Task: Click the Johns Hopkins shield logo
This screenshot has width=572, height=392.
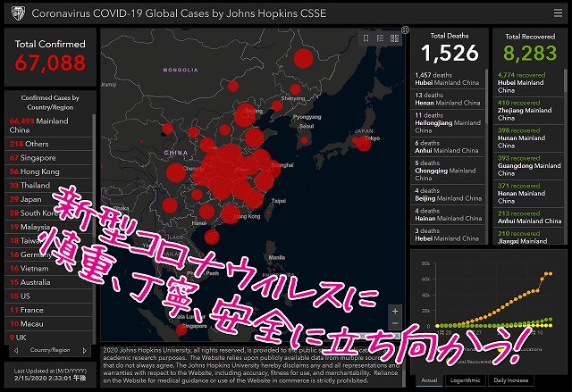Action: coord(18,13)
